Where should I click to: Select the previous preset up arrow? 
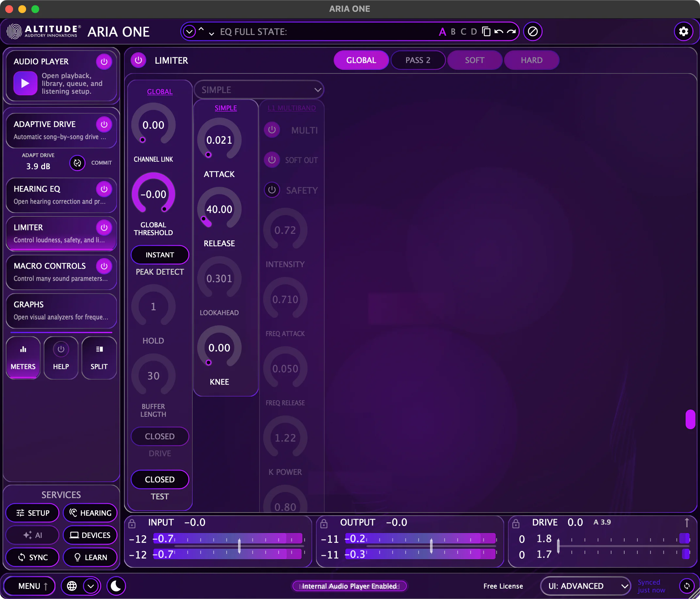201,29
